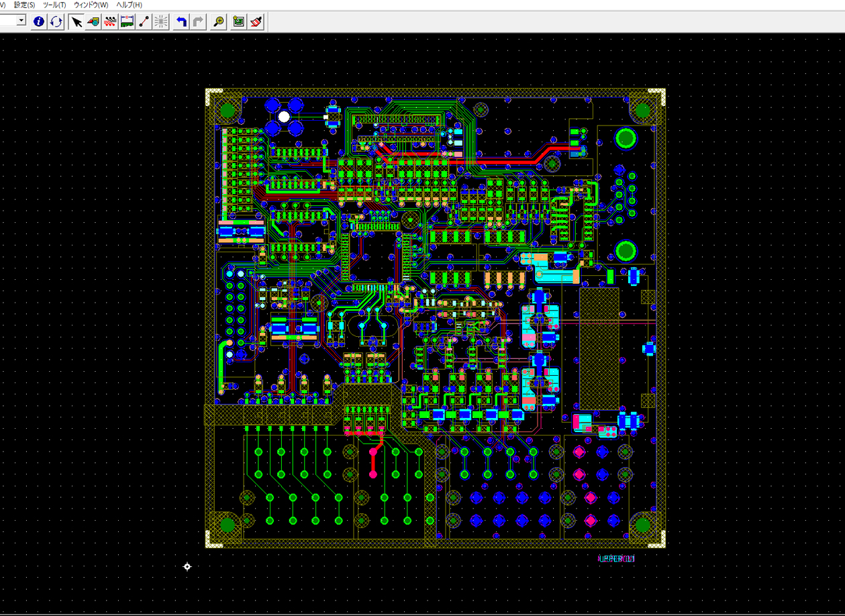
Task: Select the component placement tool icon
Action: pyautogui.click(x=94, y=21)
